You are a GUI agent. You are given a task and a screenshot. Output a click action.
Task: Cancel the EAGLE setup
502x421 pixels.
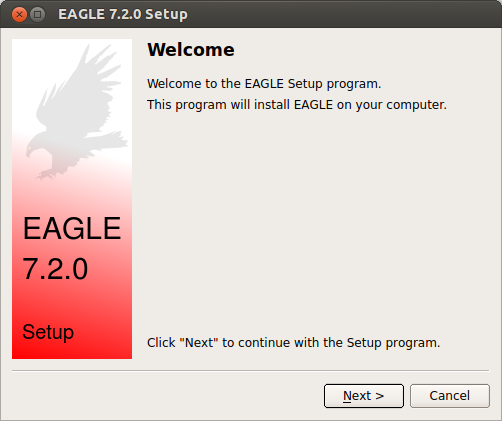click(x=450, y=396)
